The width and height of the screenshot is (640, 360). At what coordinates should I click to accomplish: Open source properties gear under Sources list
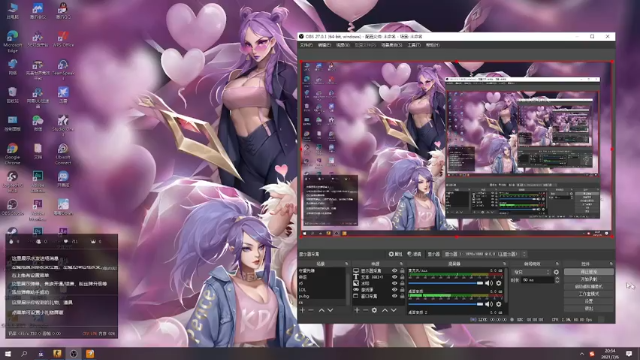(374, 310)
